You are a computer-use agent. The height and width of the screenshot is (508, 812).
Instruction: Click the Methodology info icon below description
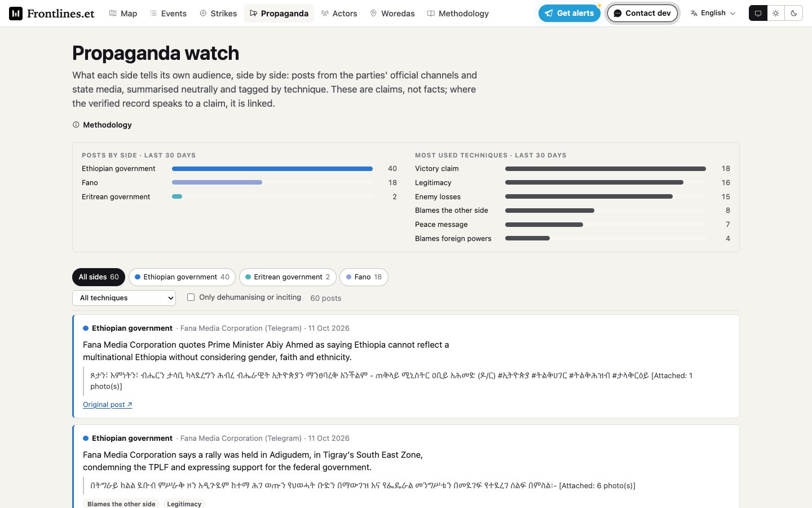click(x=76, y=125)
